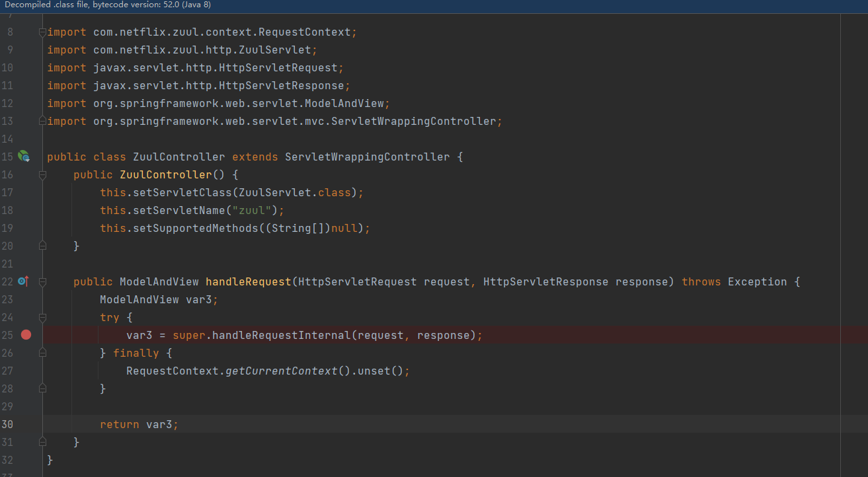This screenshot has width=868, height=477.
Task: Click getCurrentContext call on line 27
Action: (x=282, y=371)
